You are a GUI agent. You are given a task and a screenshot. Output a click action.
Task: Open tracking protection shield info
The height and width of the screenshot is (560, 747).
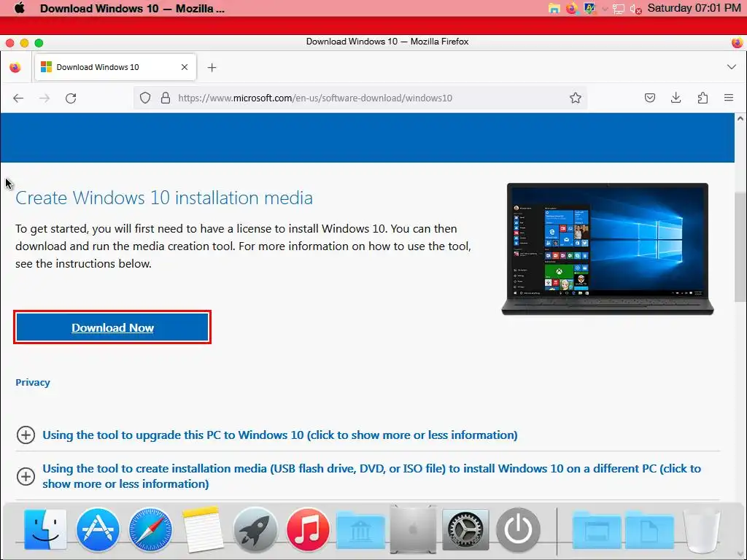(x=145, y=98)
